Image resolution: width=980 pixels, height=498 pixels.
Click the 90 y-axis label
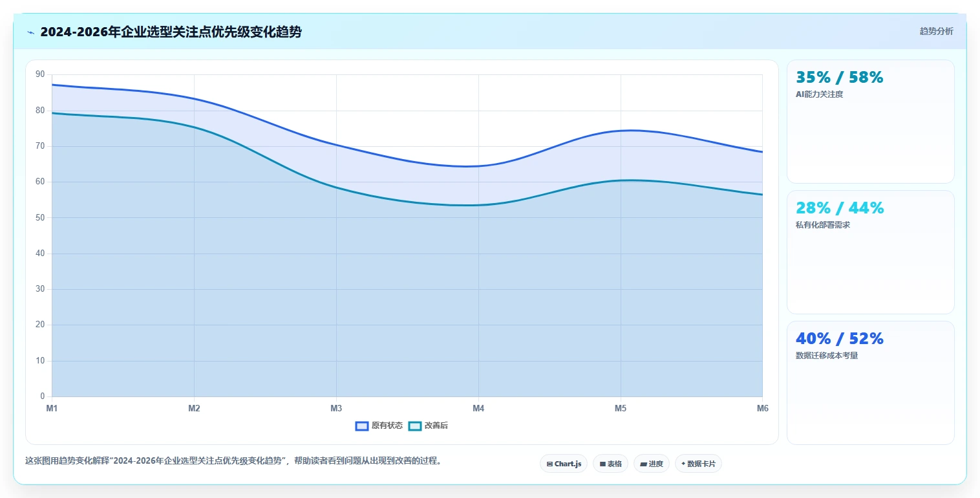[x=40, y=74]
